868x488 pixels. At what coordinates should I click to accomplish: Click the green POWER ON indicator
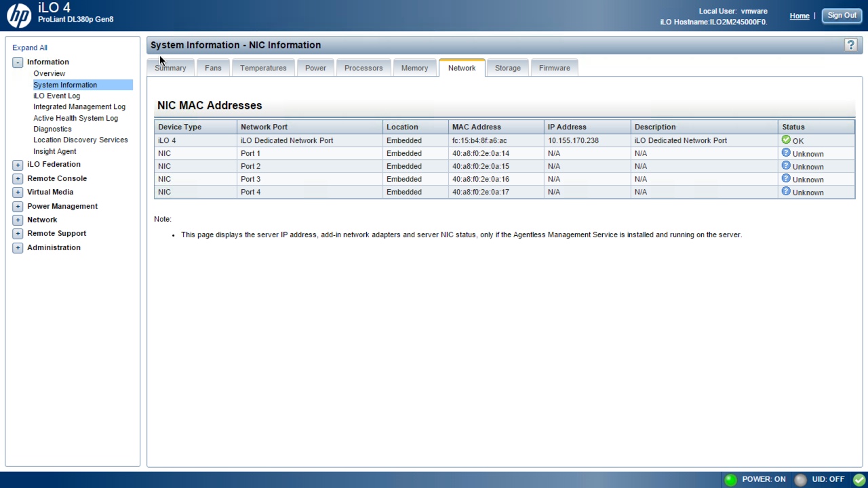tap(730, 480)
